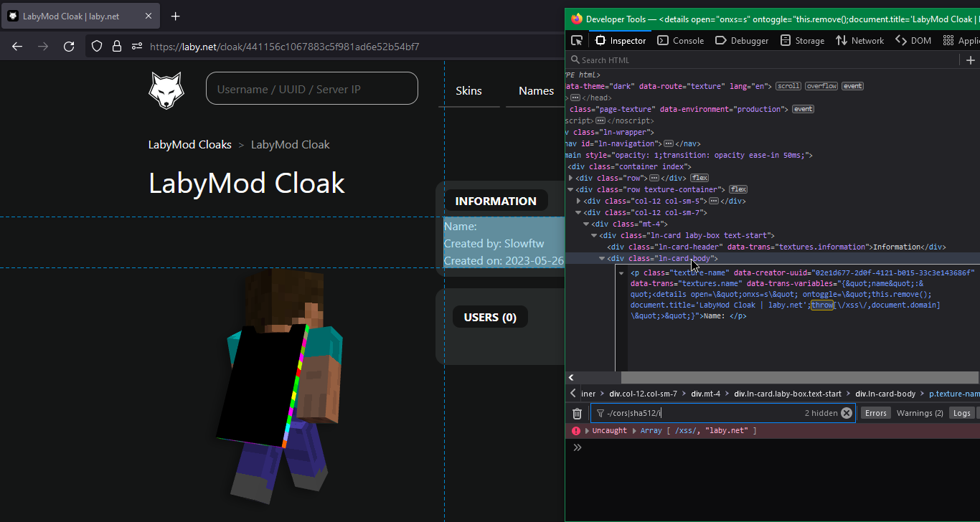Screen dimensions: 980x522
Task: Expand the col-12 col-sm-5 div
Action: pyautogui.click(x=579, y=201)
